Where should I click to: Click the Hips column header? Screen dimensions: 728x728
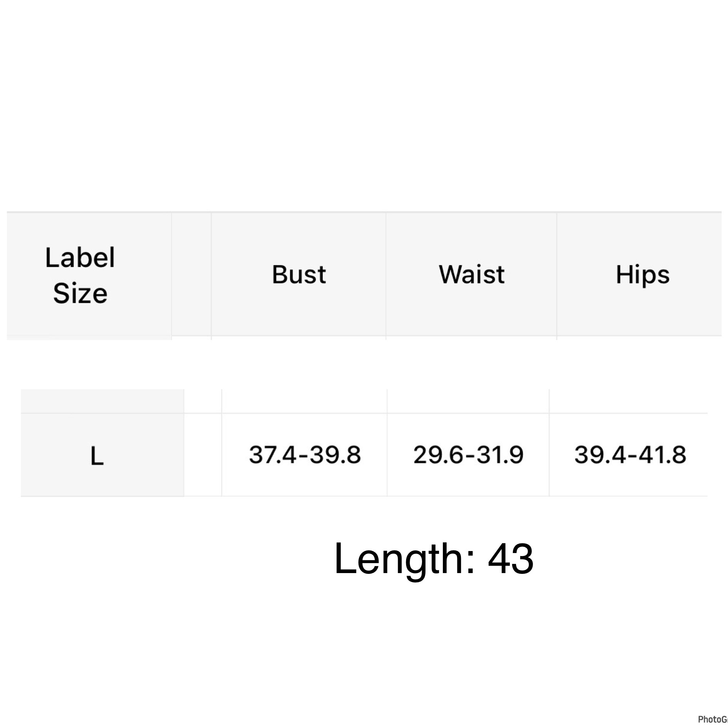click(642, 274)
